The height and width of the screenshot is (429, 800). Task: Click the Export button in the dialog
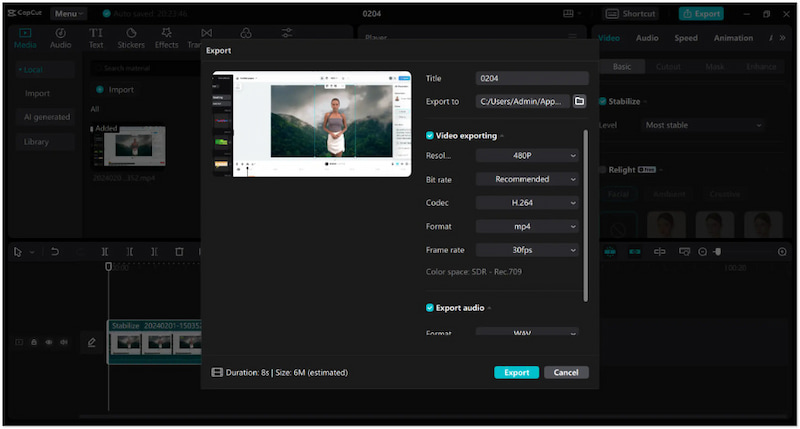516,372
